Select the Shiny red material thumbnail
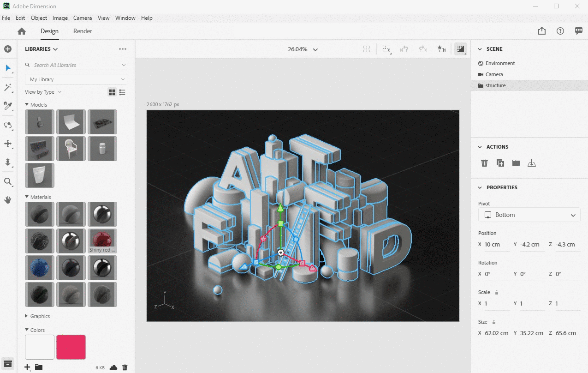Screen dimensions: 588x373 [102, 241]
